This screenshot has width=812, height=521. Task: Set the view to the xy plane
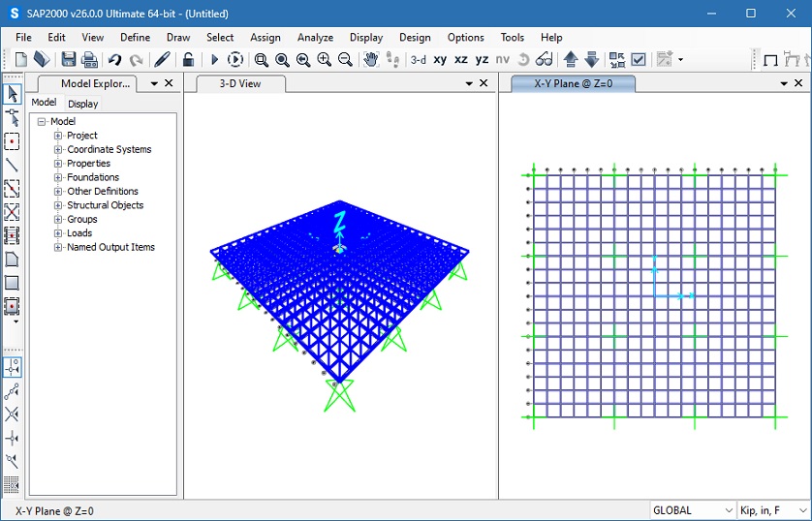[x=440, y=59]
